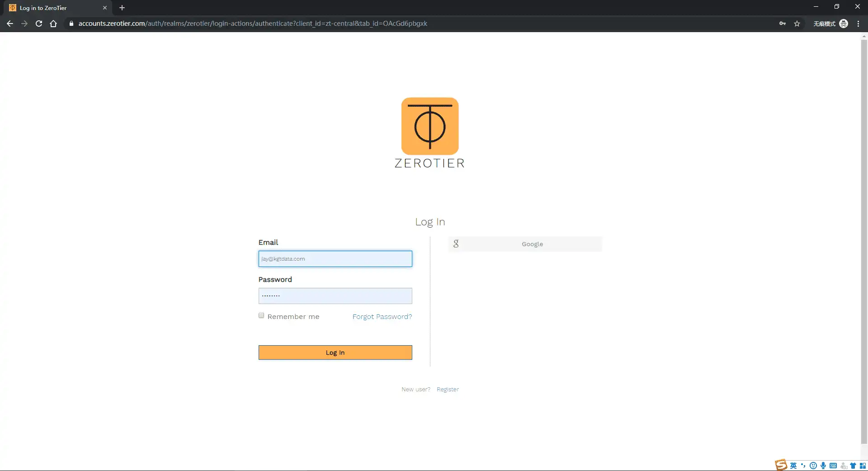Viewport: 868px width, 471px height.
Task: Open the Sogou account user icon
Action: [x=844, y=466]
